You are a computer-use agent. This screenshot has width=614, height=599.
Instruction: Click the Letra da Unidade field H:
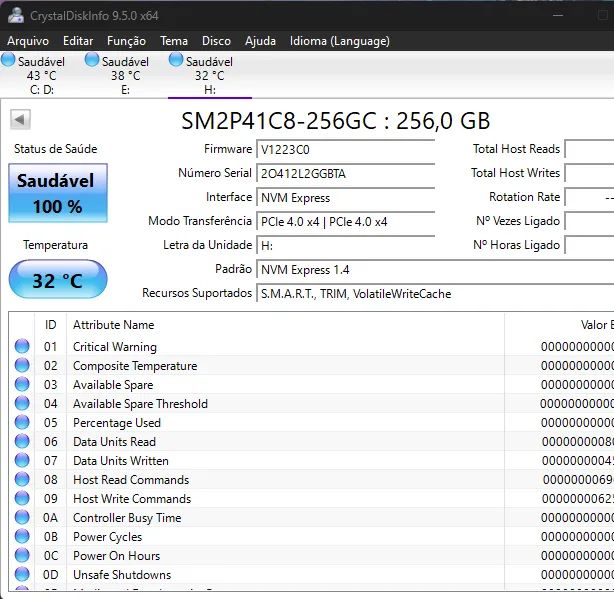[x=346, y=245]
